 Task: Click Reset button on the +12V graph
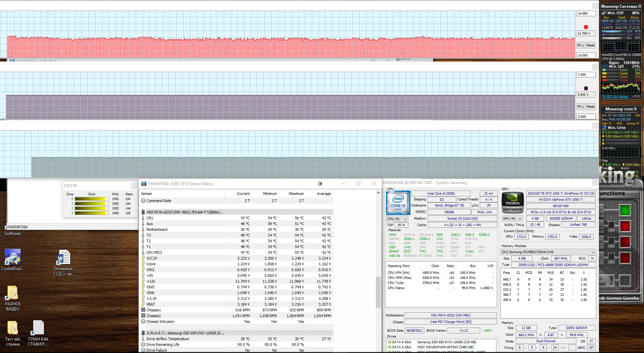point(591,45)
